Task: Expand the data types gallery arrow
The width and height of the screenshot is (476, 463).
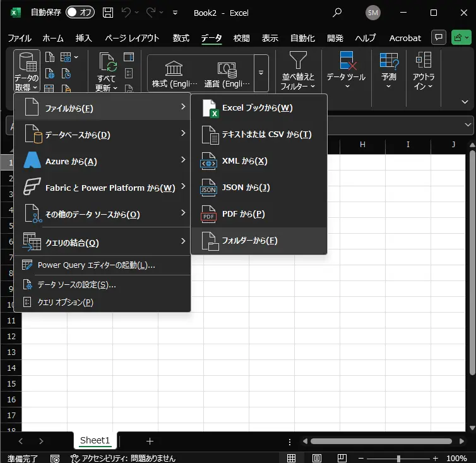Action: (x=261, y=73)
